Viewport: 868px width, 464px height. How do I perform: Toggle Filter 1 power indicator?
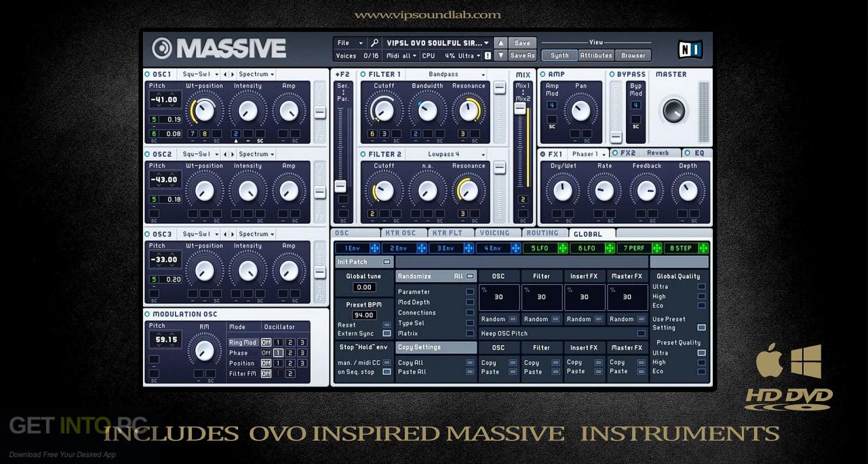[x=363, y=74]
